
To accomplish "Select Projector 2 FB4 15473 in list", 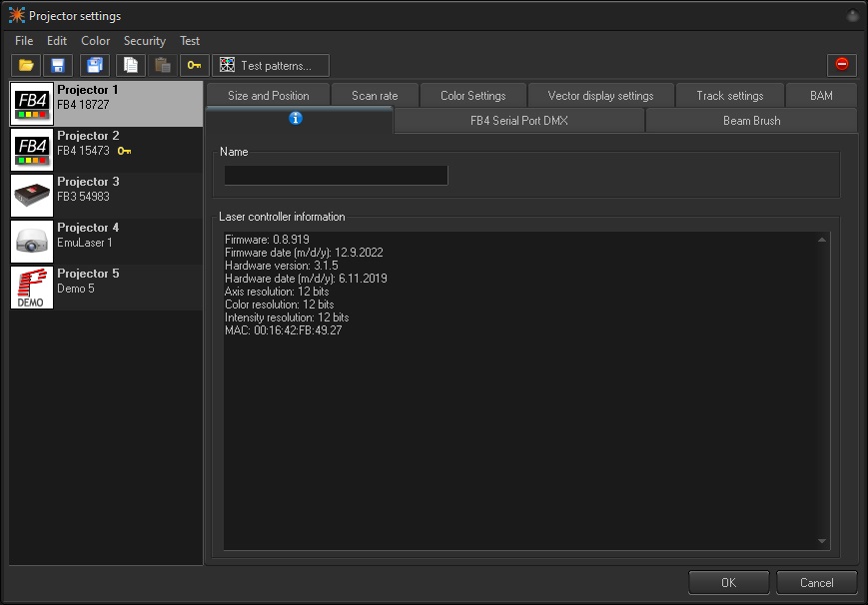I will pos(106,150).
